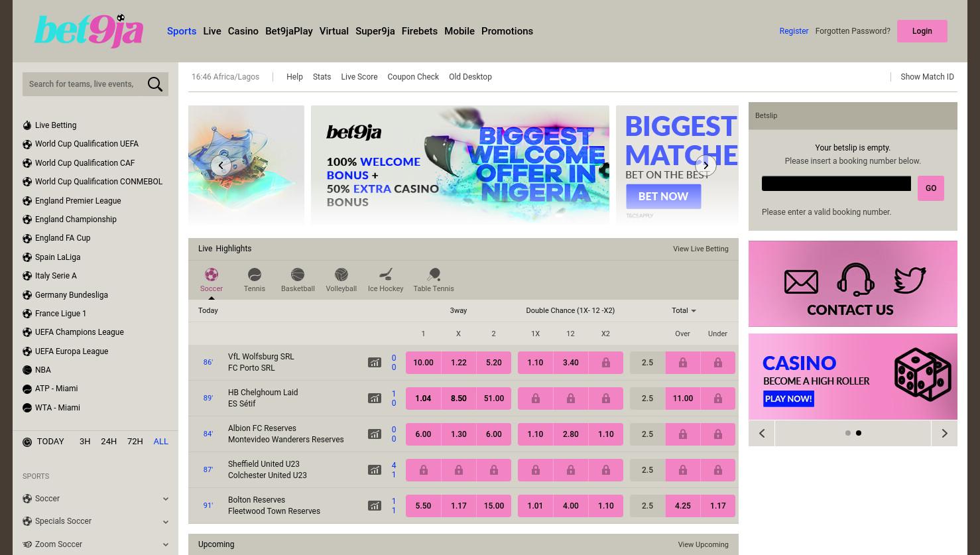Image resolution: width=980 pixels, height=555 pixels.
Task: Select the first promo carousel dot
Action: tap(848, 433)
